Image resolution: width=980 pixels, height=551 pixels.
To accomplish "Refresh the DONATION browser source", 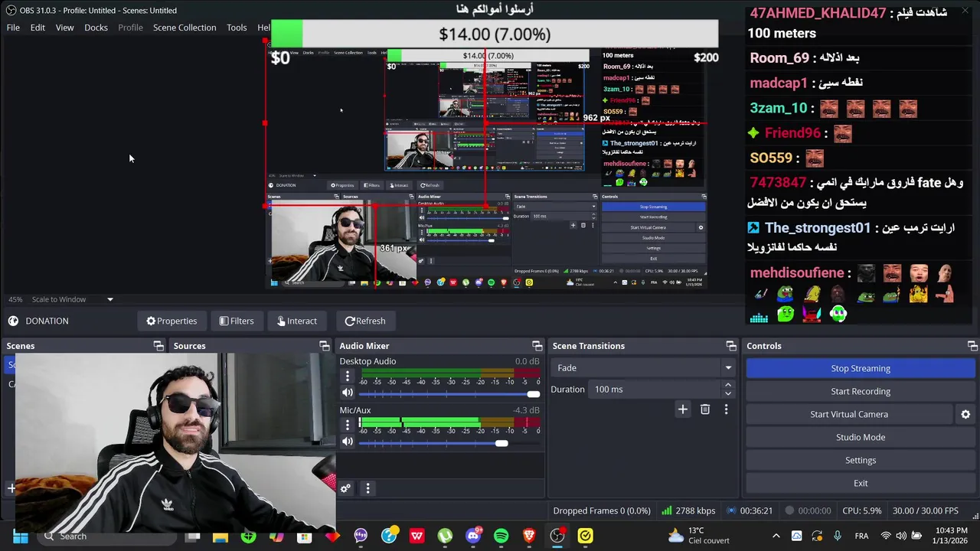I will 364,321.
